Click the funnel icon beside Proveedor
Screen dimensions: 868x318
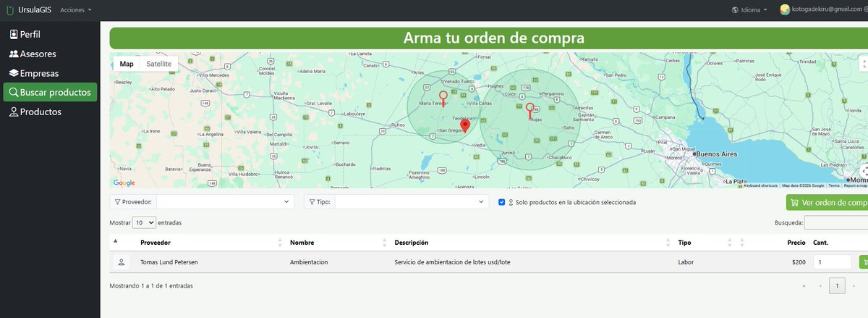[x=118, y=202]
